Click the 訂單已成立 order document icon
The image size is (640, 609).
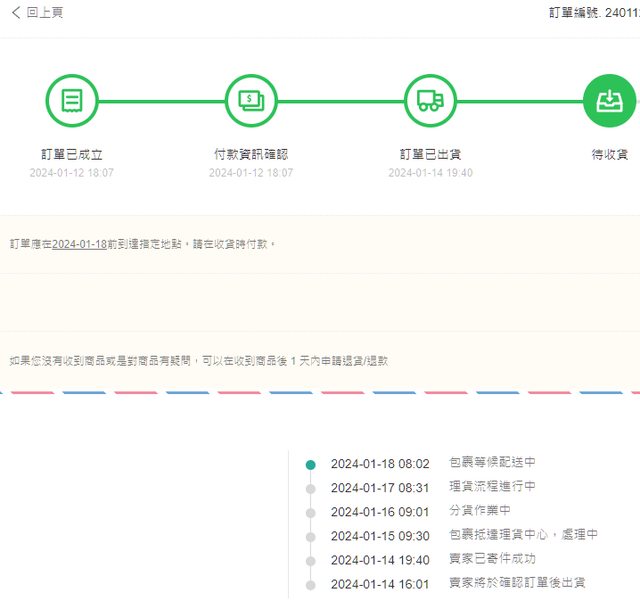(x=72, y=101)
